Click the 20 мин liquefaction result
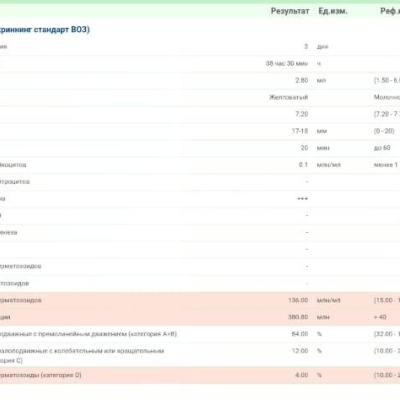This screenshot has width=400, height=400. [304, 148]
